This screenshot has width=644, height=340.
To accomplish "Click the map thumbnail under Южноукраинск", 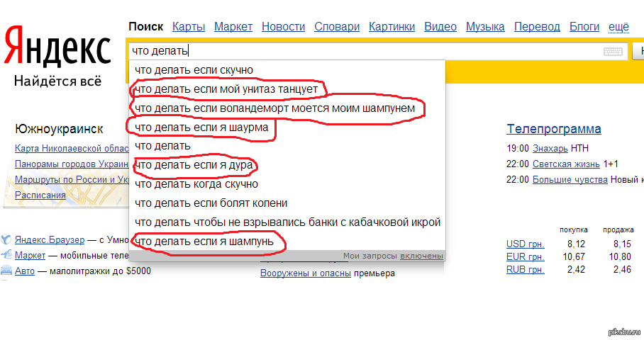I will [66, 188].
